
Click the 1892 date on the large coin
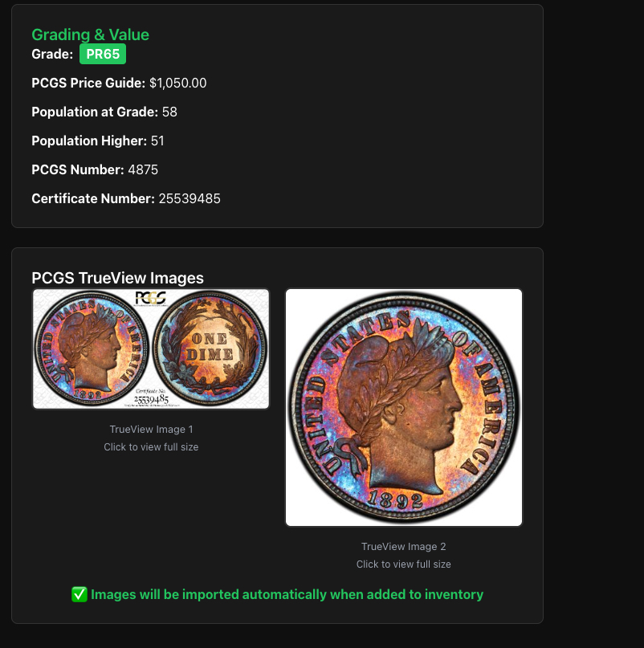396,499
